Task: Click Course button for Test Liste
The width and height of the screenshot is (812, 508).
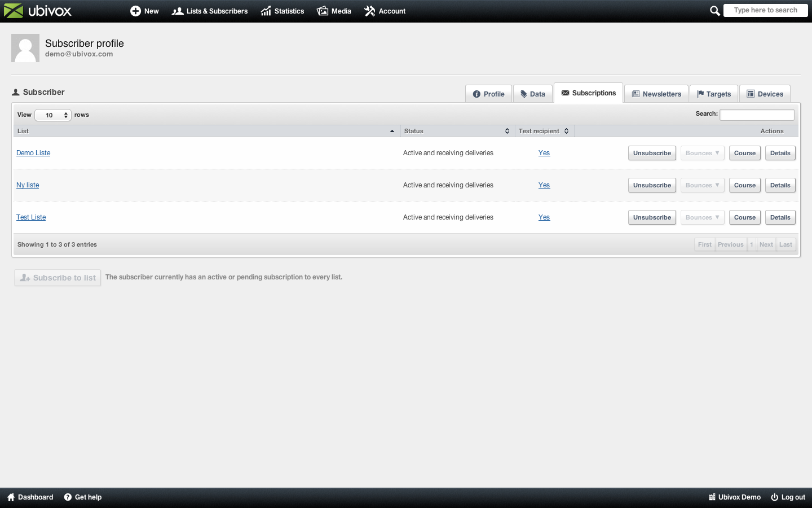Action: click(x=744, y=217)
